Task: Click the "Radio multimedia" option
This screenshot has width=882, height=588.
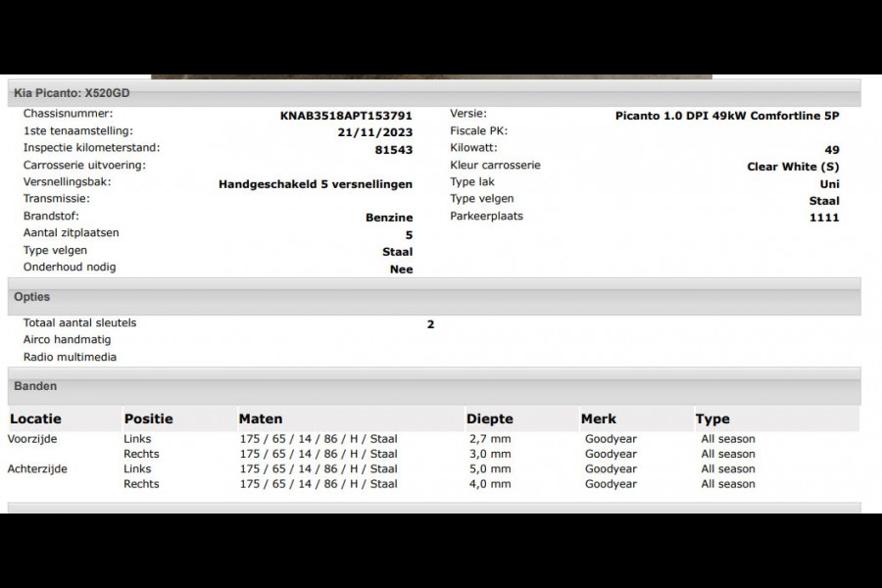Action: pos(70,357)
